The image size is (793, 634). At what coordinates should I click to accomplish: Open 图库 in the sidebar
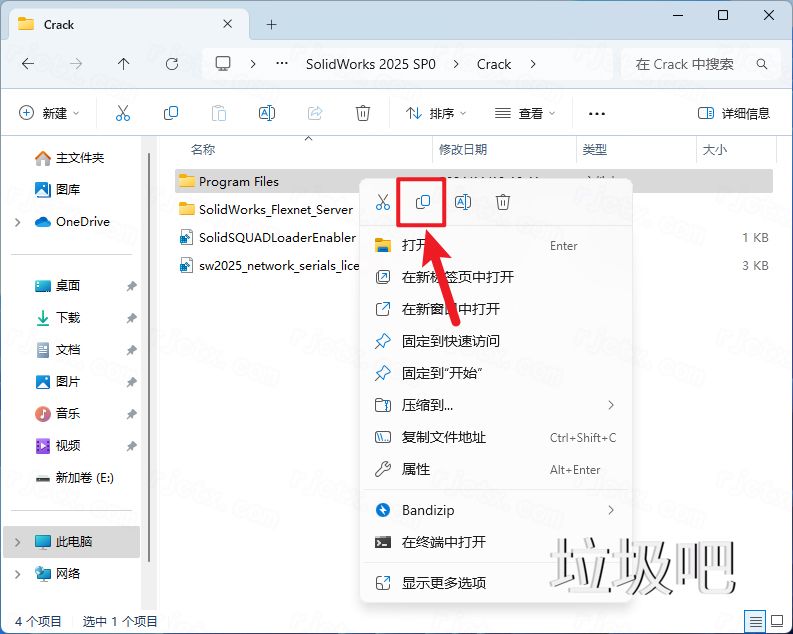57,190
